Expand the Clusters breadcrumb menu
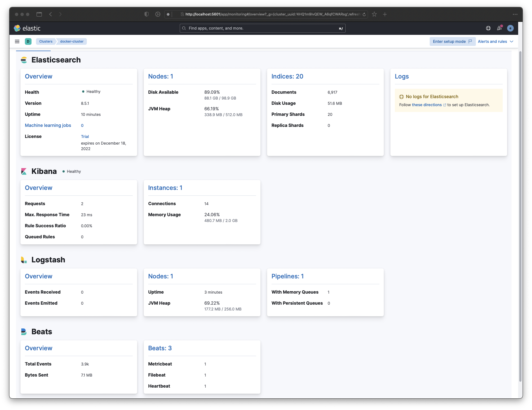Screen dimensions: 532x410 [46, 41]
